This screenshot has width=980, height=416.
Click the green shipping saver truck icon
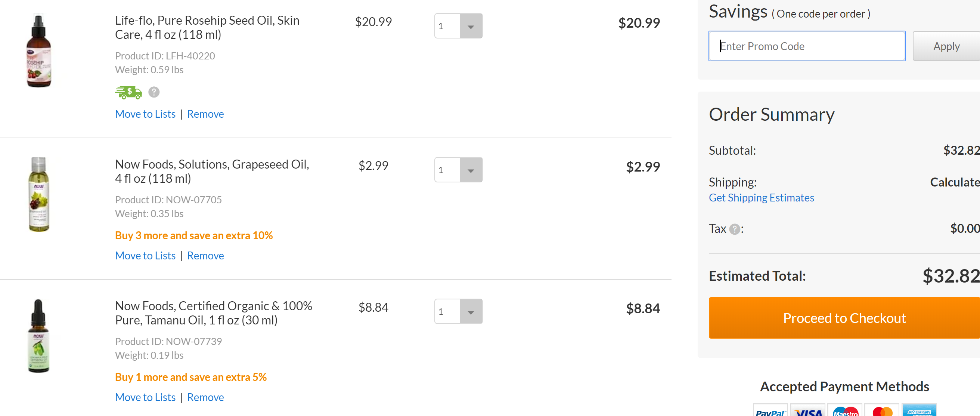pyautogui.click(x=128, y=92)
